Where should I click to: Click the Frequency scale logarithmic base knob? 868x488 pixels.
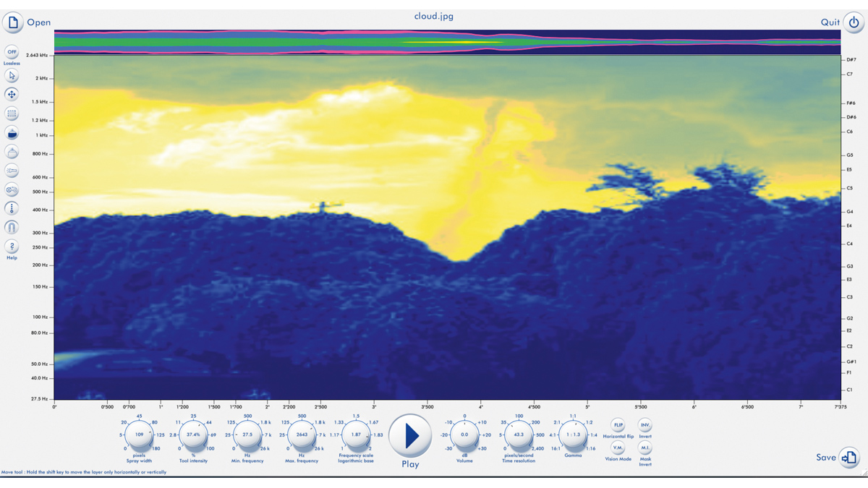(356, 435)
